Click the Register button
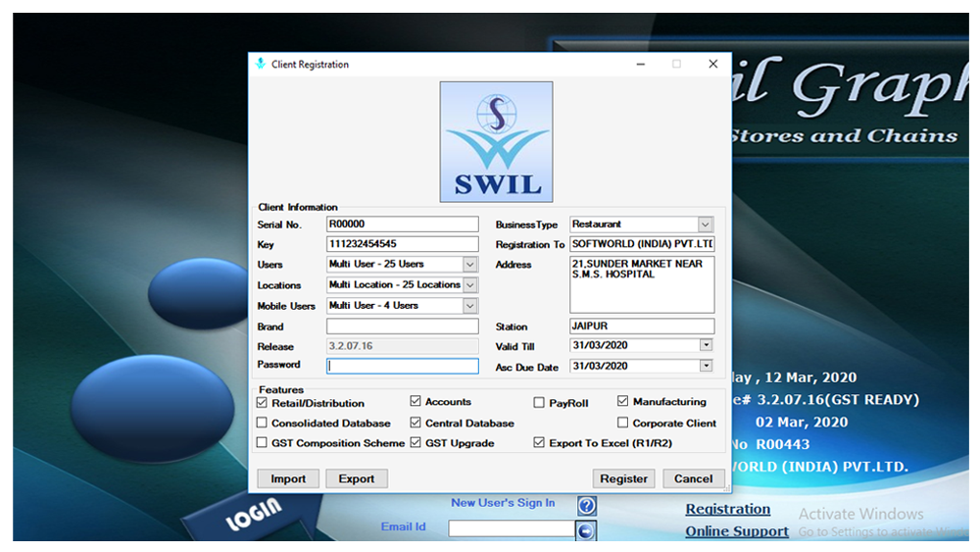 click(623, 478)
